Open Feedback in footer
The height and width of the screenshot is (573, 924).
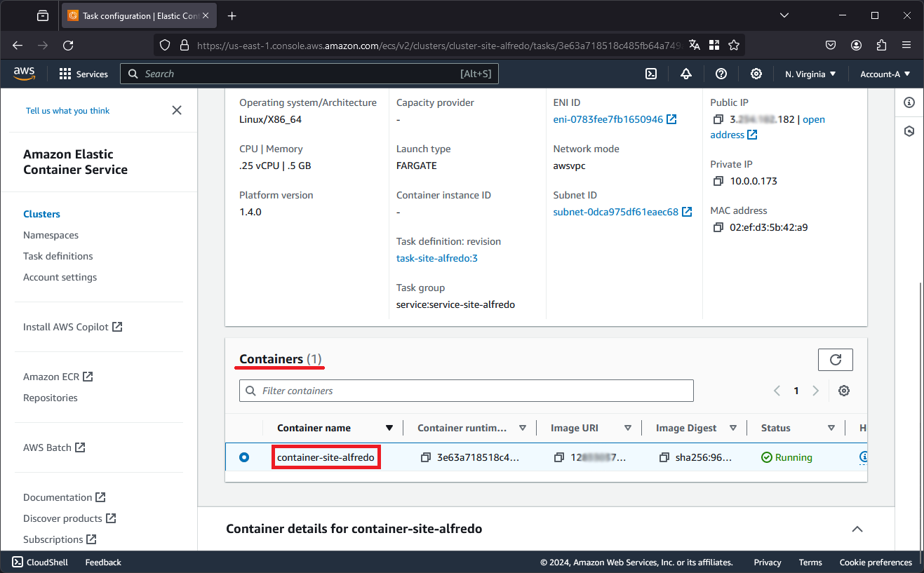tap(103, 562)
